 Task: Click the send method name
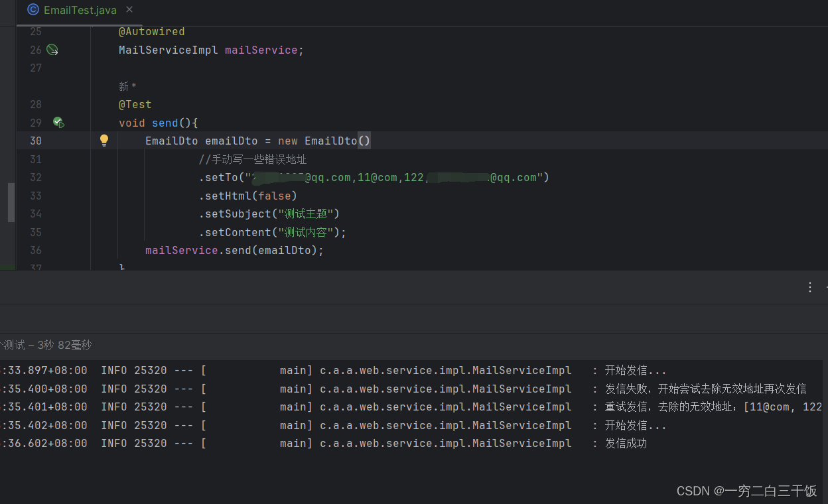coord(165,123)
